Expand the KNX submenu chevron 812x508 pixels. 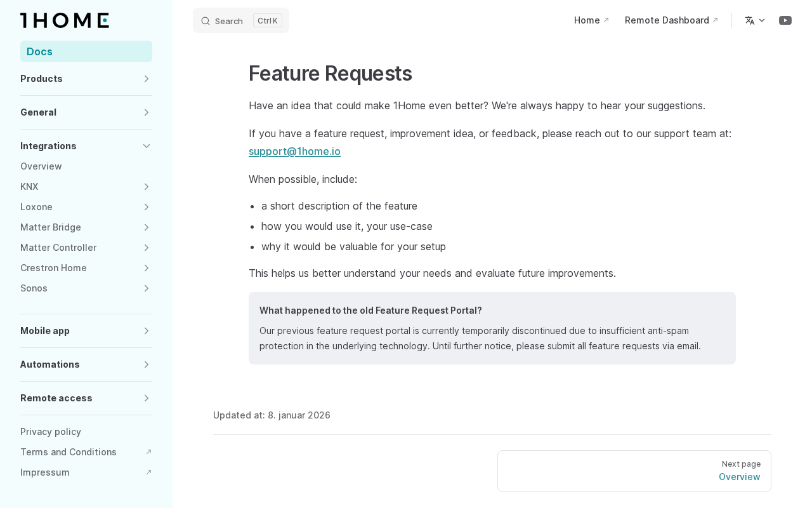click(x=147, y=187)
